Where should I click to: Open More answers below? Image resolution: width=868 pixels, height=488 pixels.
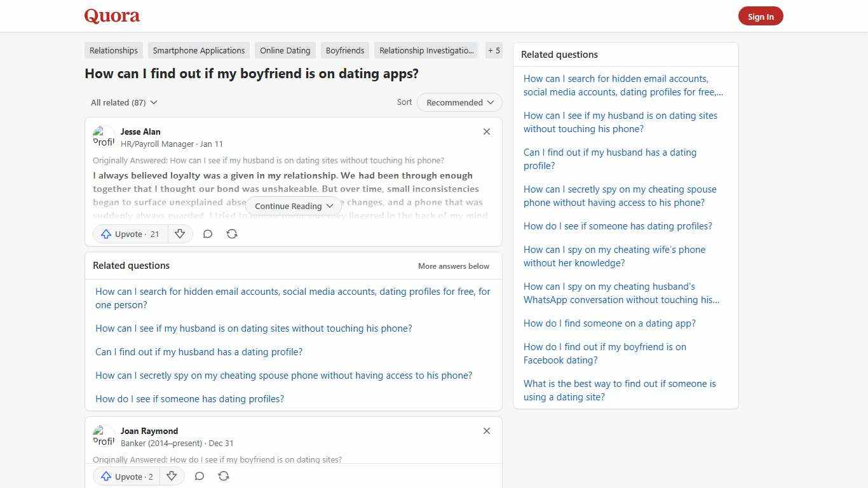pyautogui.click(x=453, y=266)
